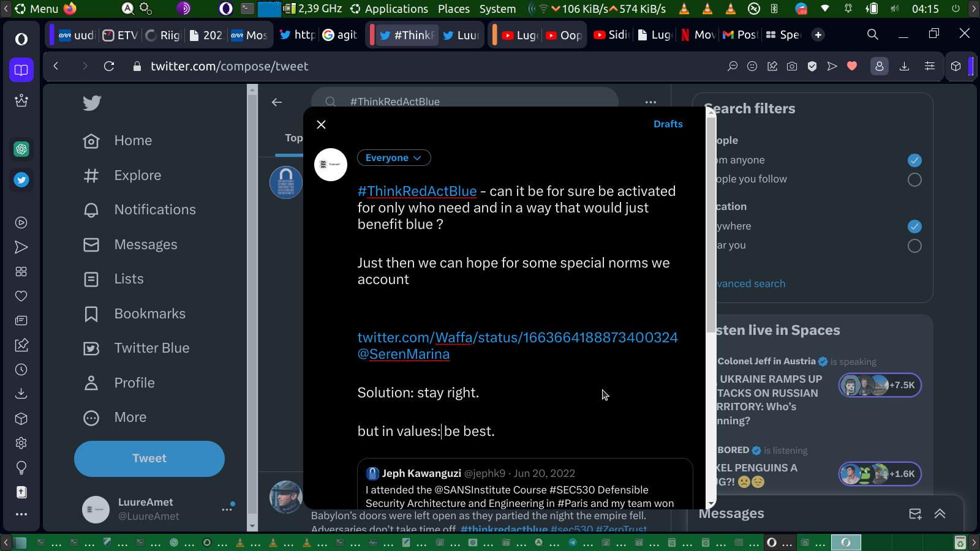Open the Places menu

[454, 9]
